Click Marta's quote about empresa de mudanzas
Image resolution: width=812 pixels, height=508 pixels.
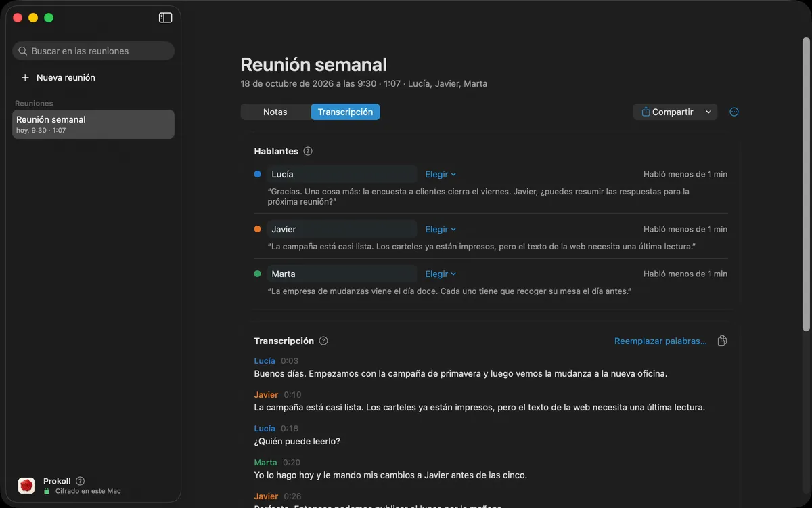tap(449, 291)
